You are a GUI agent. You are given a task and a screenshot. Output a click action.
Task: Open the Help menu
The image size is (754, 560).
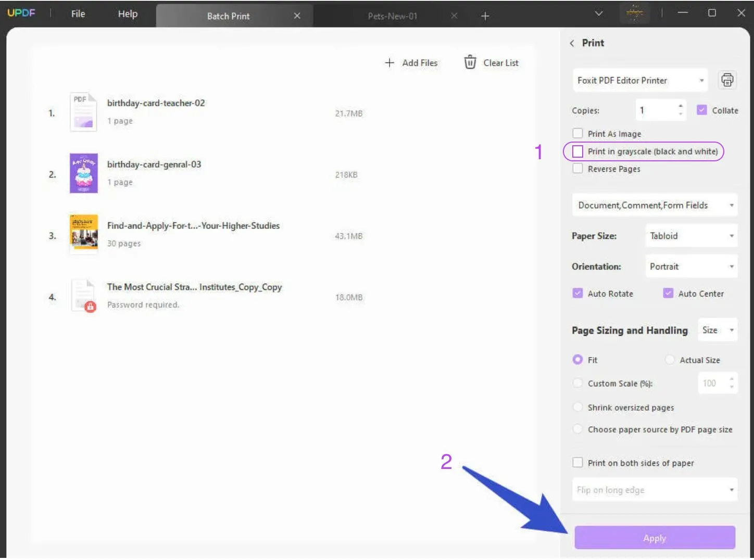(127, 14)
